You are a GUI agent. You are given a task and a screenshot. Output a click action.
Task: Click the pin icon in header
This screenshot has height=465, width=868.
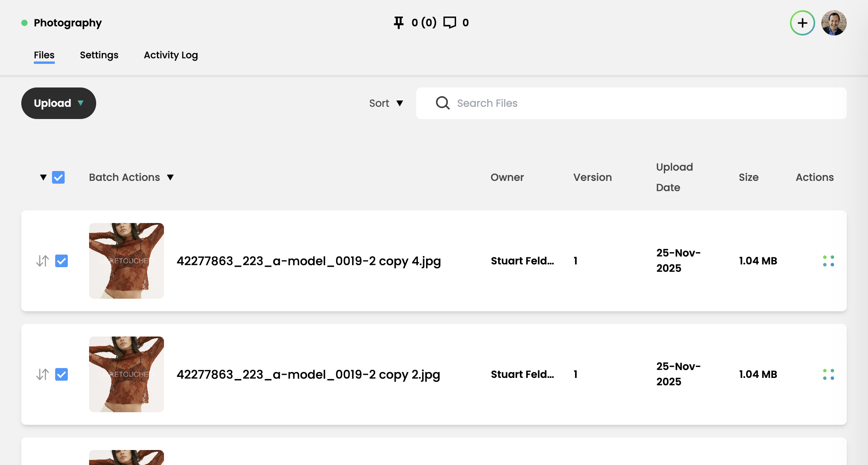[x=399, y=22]
